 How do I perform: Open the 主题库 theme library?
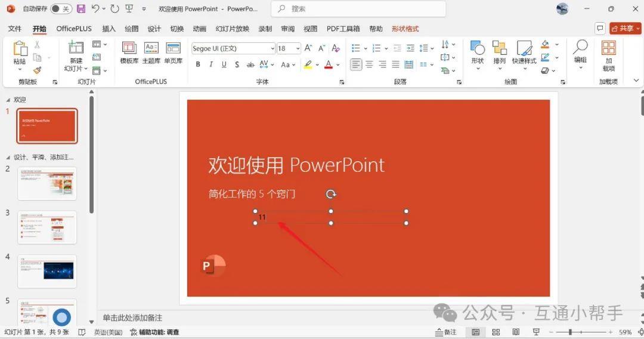coord(151,53)
